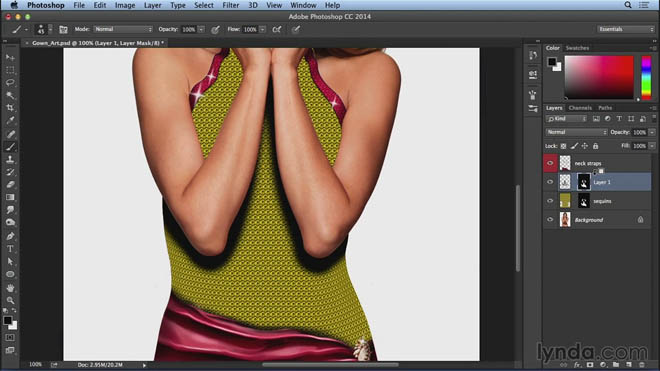The height and width of the screenshot is (371, 660).
Task: Hide the sequins layer
Action: click(550, 201)
